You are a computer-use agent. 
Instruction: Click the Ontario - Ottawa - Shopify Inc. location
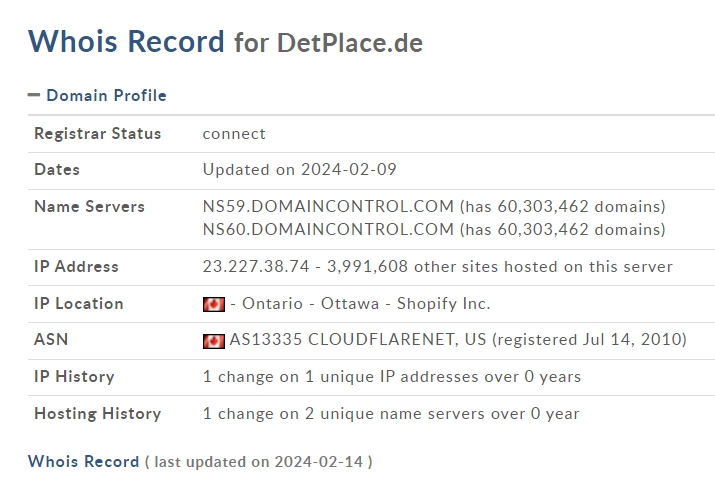[x=366, y=304]
